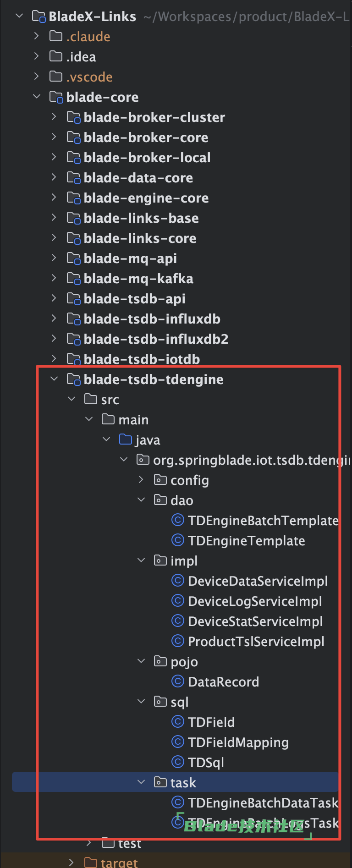Click the TDFieldMapping class icon
The width and height of the screenshot is (352, 868).
(x=178, y=742)
